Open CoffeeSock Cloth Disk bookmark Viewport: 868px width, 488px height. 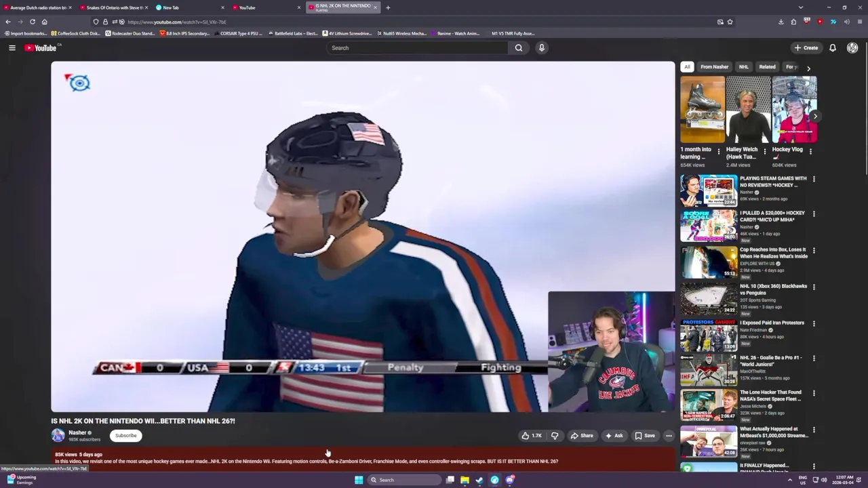(75, 33)
